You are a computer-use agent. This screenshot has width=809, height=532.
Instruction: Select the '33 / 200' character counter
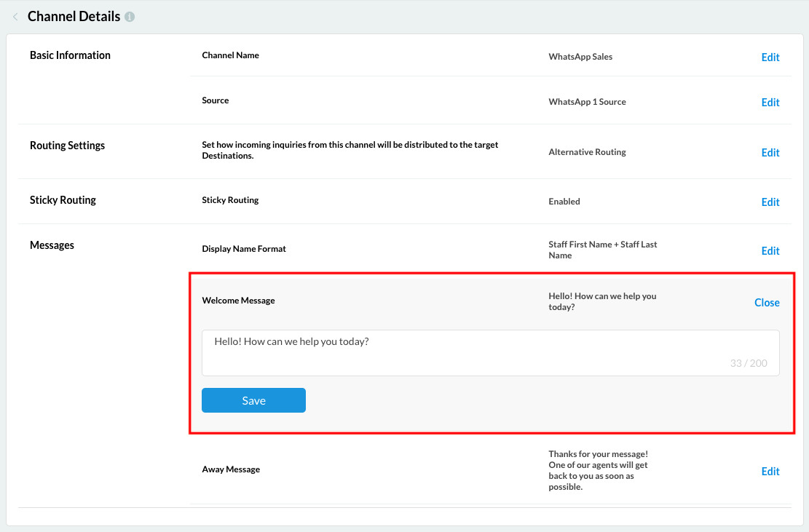point(748,363)
